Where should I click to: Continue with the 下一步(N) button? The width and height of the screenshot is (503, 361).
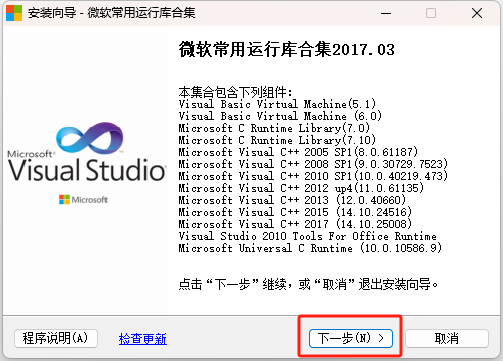(351, 338)
